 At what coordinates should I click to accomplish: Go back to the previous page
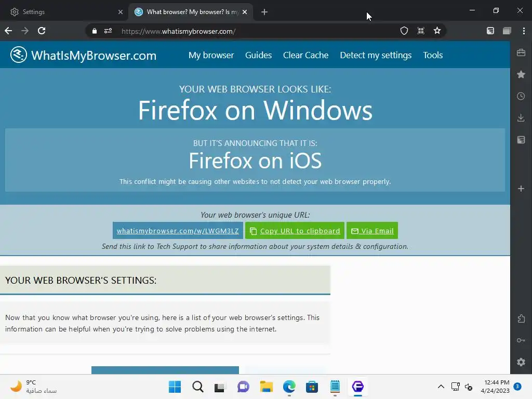click(8, 31)
